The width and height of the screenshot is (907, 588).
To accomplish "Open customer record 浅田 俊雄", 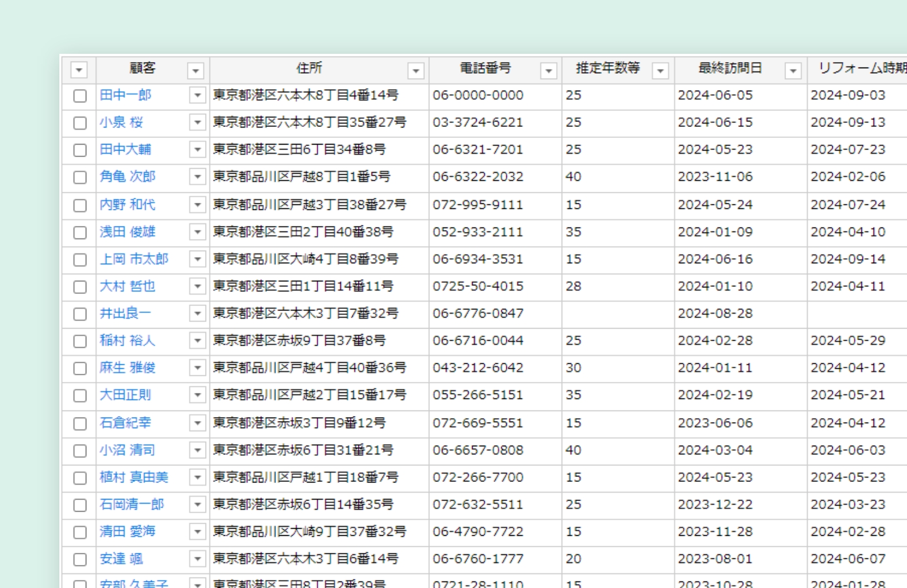I will 128,231.
